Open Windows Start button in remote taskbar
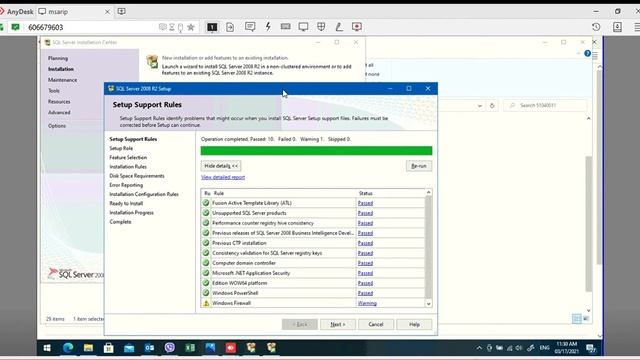This screenshot has height=360, width=640. click(x=47, y=348)
